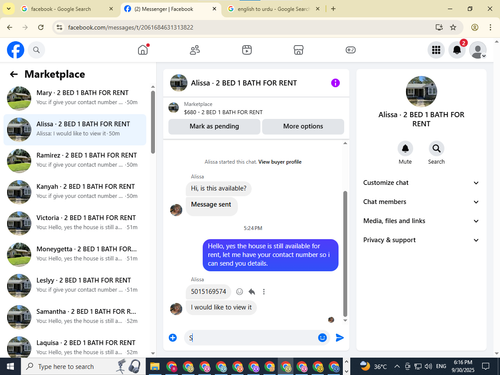Go to the Home feed icon
Viewport: 500px width, 375px height.
[143, 50]
